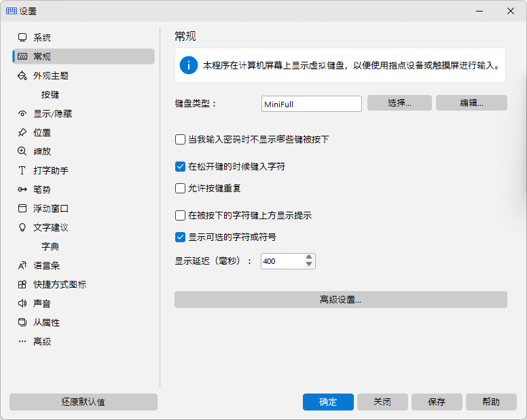Decrease 显示延迟 value with down arrow
The width and height of the screenshot is (527, 420).
click(x=309, y=265)
